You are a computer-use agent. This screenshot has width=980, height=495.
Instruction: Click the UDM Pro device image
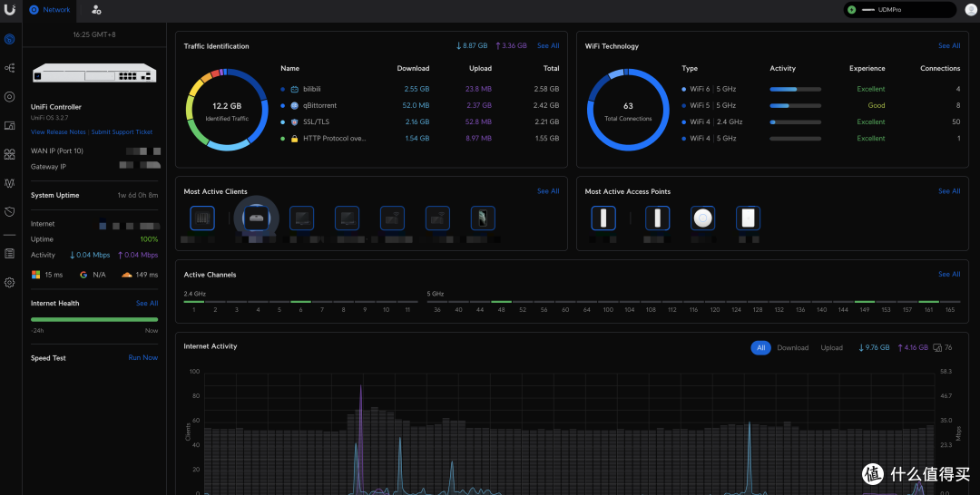[x=94, y=73]
